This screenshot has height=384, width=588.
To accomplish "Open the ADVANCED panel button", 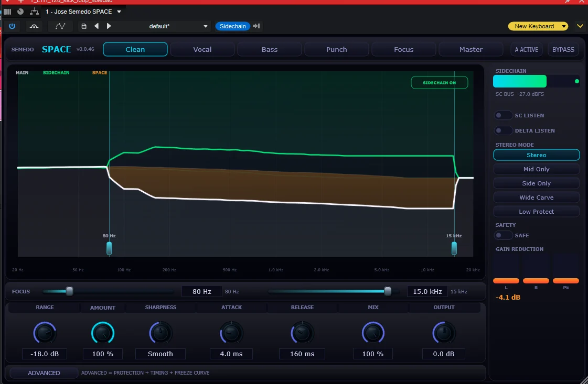I will pos(44,373).
